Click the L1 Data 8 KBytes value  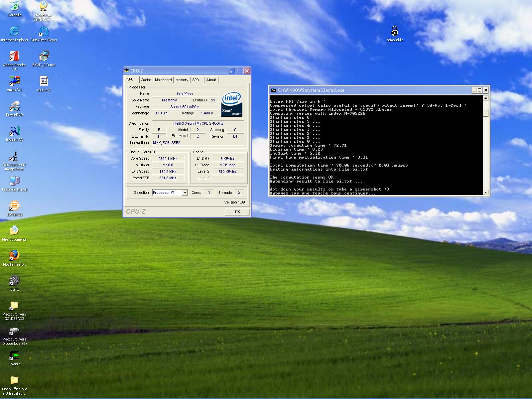point(228,159)
